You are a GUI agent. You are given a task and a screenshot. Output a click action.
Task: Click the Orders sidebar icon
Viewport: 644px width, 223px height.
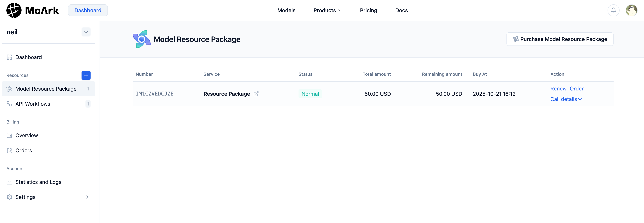9,150
